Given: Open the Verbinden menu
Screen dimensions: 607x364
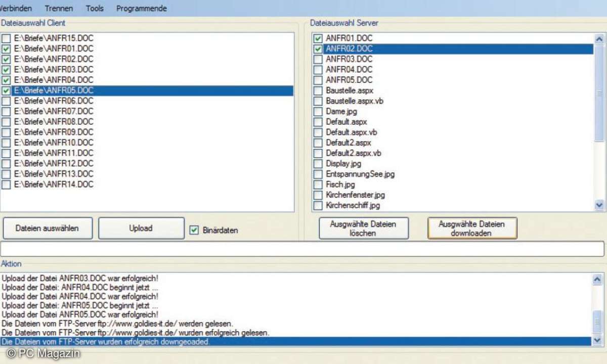Looking at the screenshot, I should 16,9.
